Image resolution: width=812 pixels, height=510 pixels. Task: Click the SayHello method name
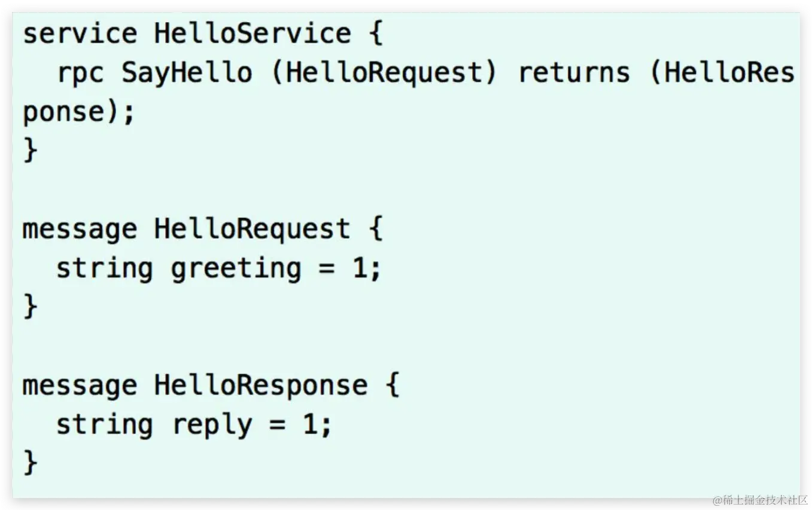pyautogui.click(x=187, y=74)
